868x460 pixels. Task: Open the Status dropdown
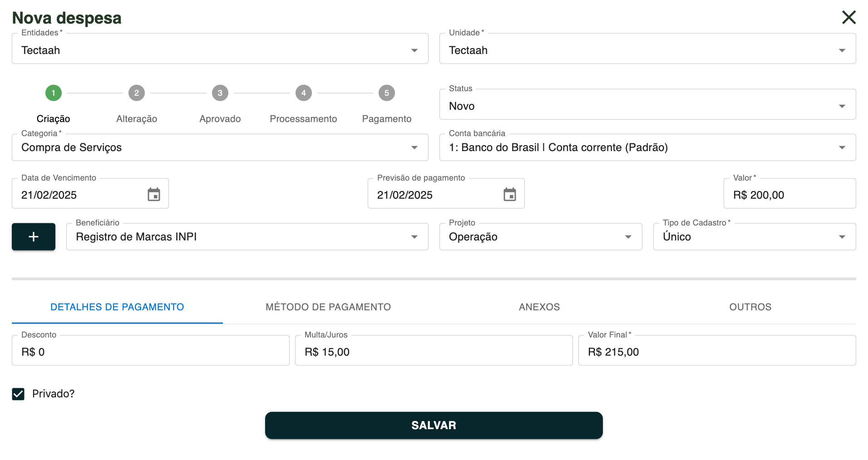(x=842, y=106)
